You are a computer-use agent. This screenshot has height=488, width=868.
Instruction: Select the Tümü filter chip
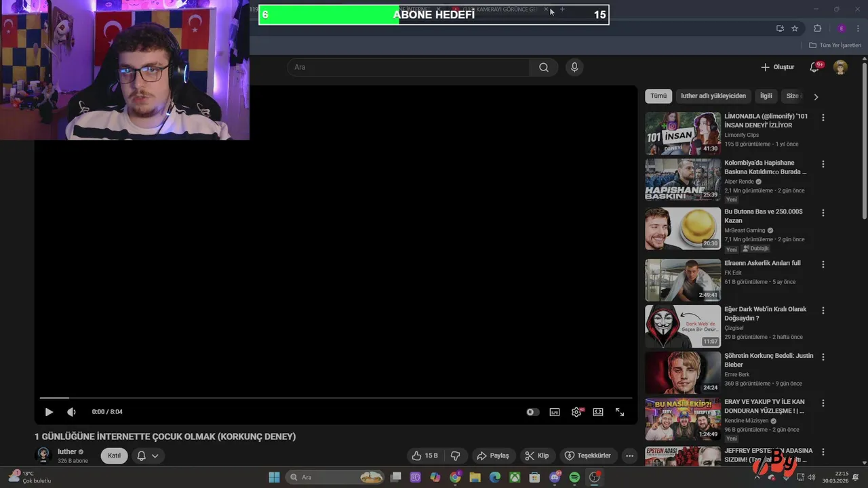pyautogui.click(x=658, y=96)
